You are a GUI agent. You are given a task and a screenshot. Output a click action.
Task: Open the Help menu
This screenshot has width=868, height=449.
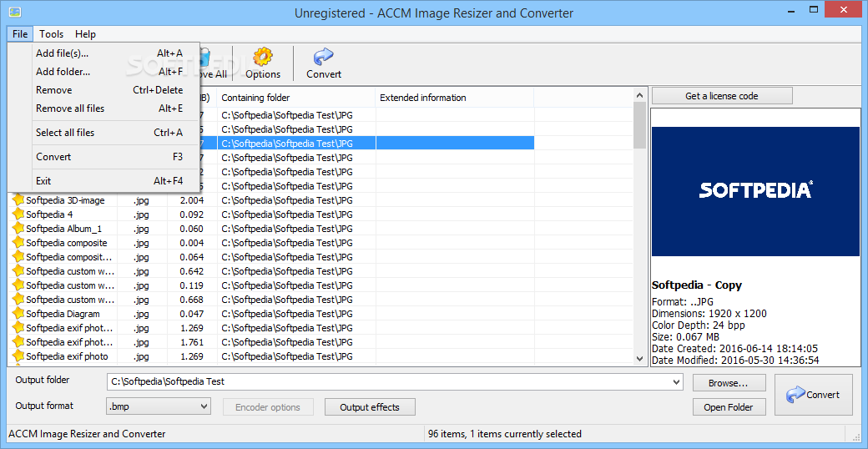85,33
